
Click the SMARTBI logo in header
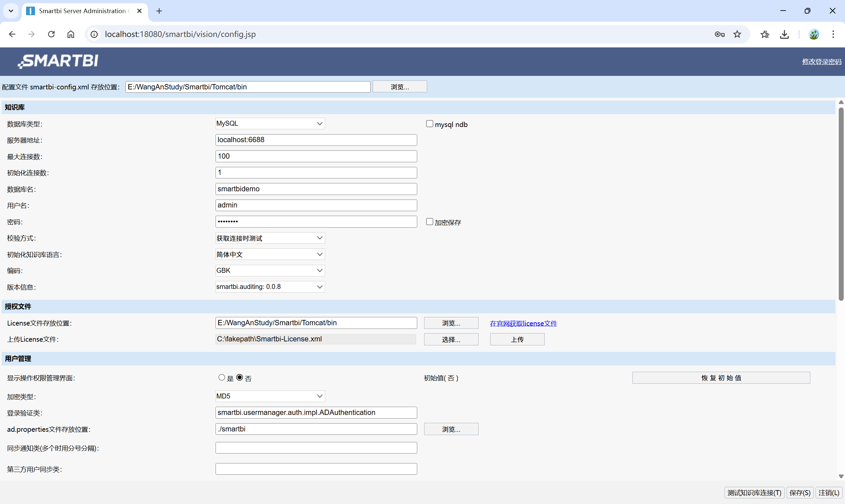[57, 61]
